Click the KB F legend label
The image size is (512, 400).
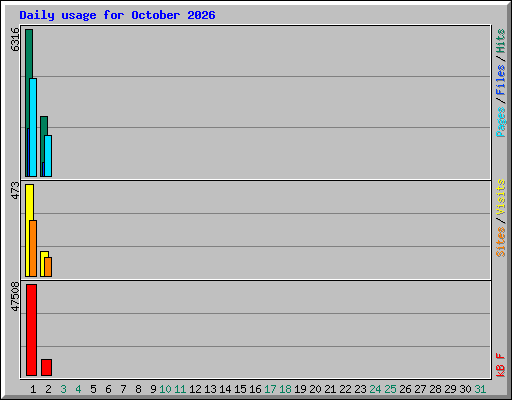point(501,365)
